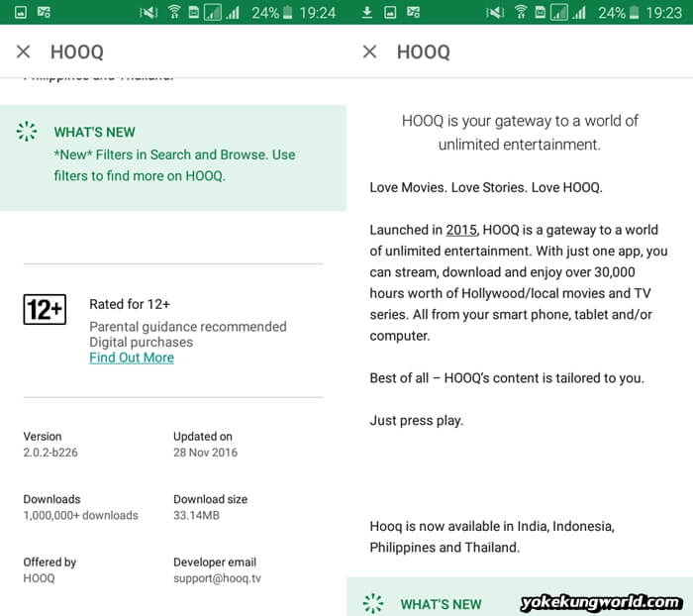Tap the yokekungworld.com watermark
This screenshot has height=616, width=693.
tap(601, 602)
